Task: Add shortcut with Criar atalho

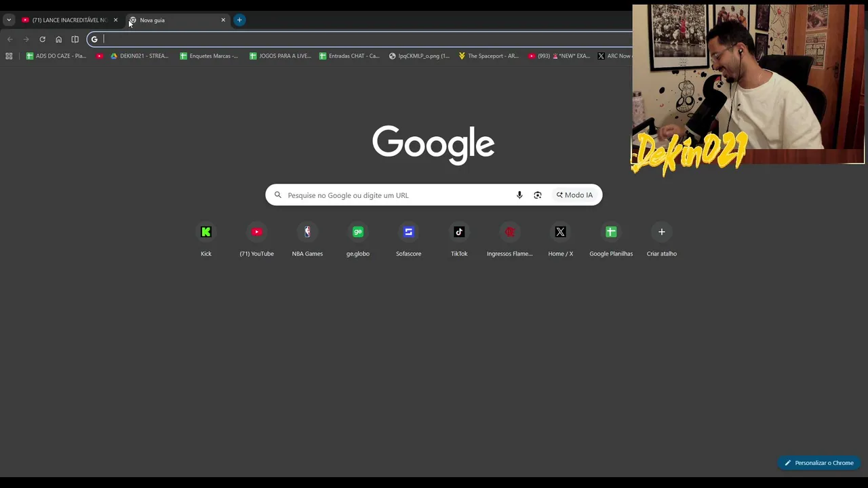Action: click(662, 240)
